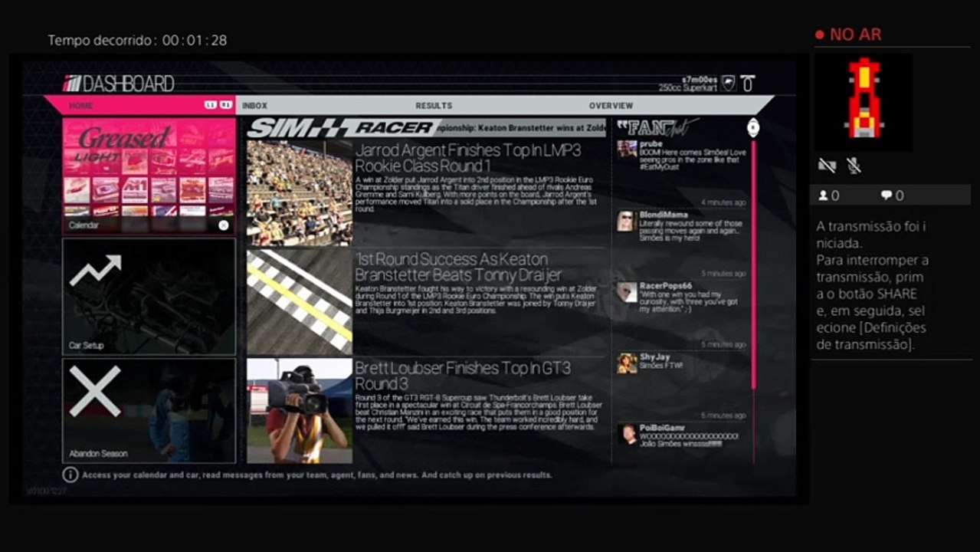Click the red NO AR live indicator
Viewport: 980px width, 552px height.
tap(848, 34)
